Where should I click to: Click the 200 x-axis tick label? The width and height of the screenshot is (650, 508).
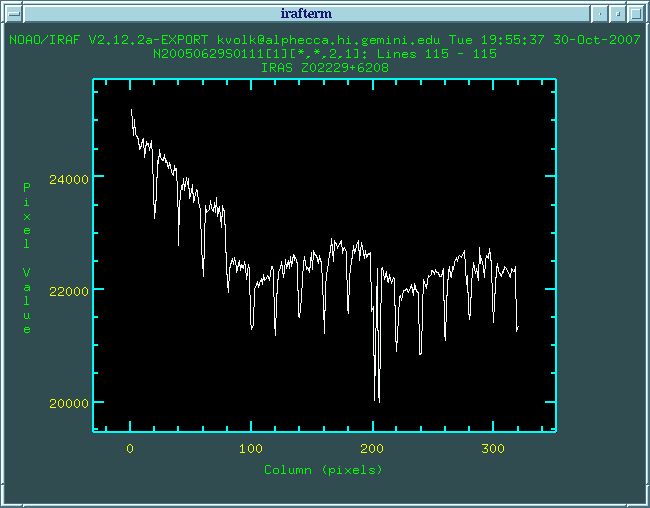point(372,449)
